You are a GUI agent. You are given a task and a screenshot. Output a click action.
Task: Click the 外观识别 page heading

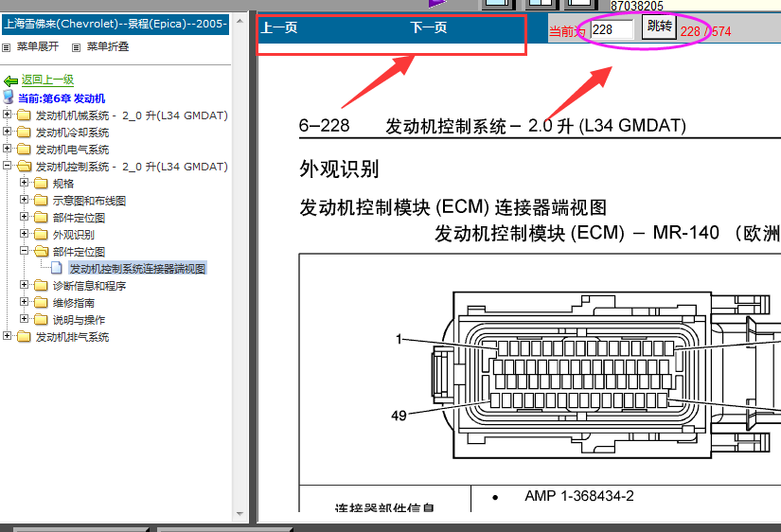click(x=339, y=168)
